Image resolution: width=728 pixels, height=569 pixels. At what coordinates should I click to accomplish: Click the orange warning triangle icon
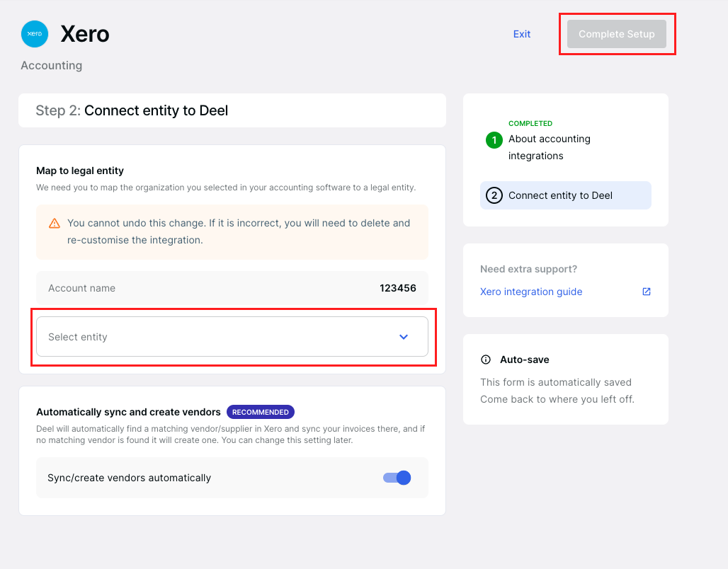pyautogui.click(x=55, y=223)
